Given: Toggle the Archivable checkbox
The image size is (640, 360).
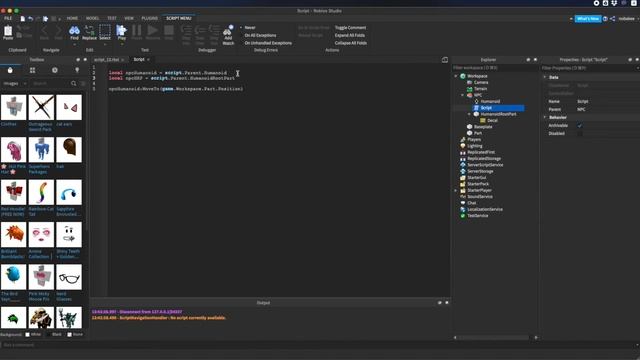Looking at the screenshot, I should click(x=580, y=125).
